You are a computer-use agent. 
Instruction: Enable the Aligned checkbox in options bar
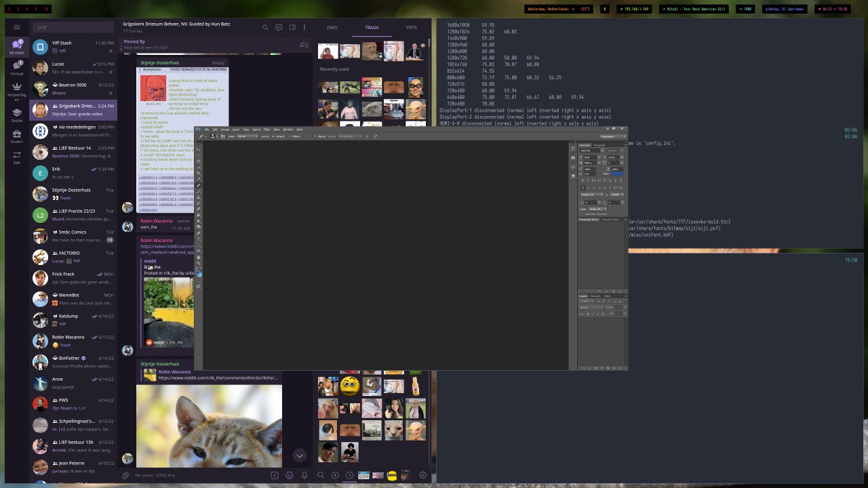(315, 136)
